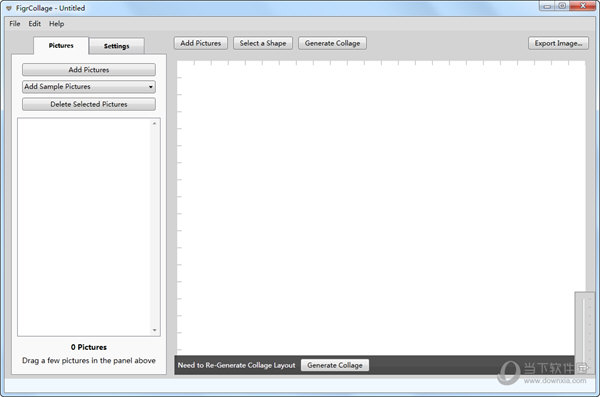Click Generate Collage in the top toolbar
The height and width of the screenshot is (397, 600).
pyautogui.click(x=333, y=43)
